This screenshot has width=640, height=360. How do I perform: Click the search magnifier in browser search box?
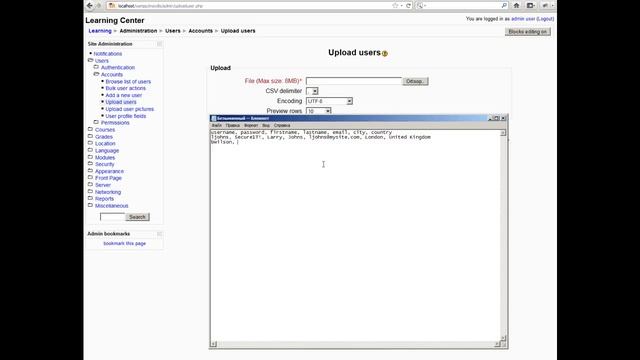504,6
